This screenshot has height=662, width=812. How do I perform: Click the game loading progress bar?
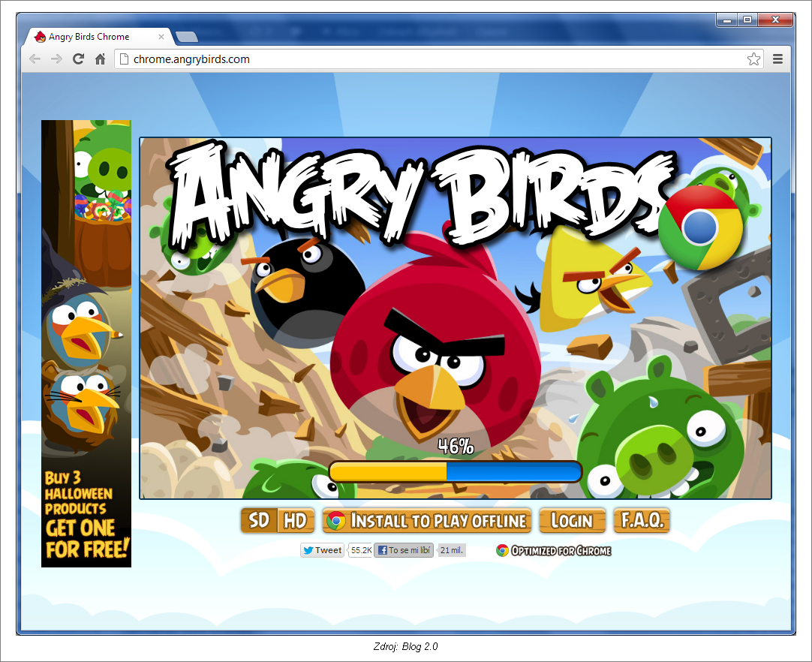pyautogui.click(x=456, y=472)
